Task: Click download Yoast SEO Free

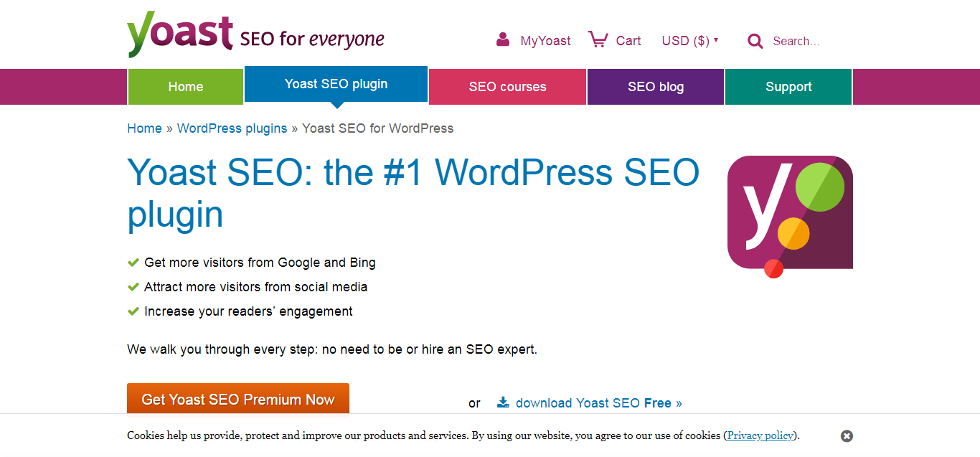Action: coord(594,402)
